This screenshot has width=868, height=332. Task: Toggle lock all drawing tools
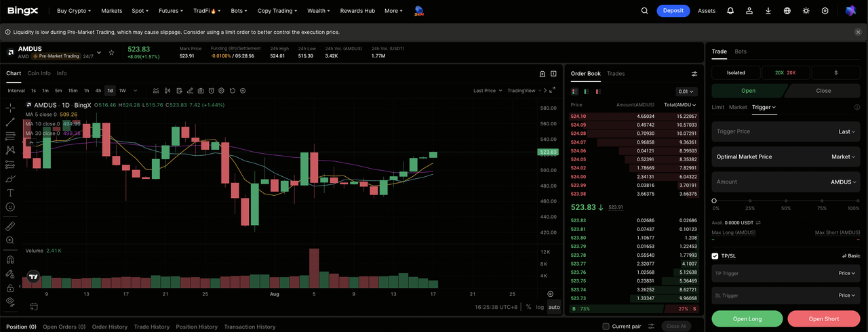[10, 288]
